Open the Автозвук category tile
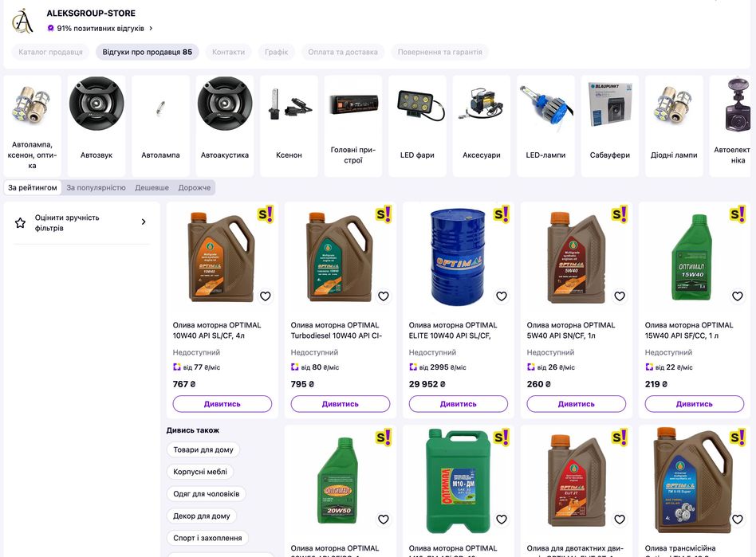 pos(96,125)
